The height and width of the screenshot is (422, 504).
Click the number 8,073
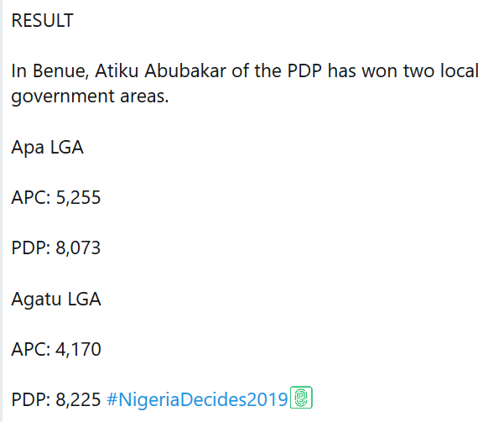(78, 248)
